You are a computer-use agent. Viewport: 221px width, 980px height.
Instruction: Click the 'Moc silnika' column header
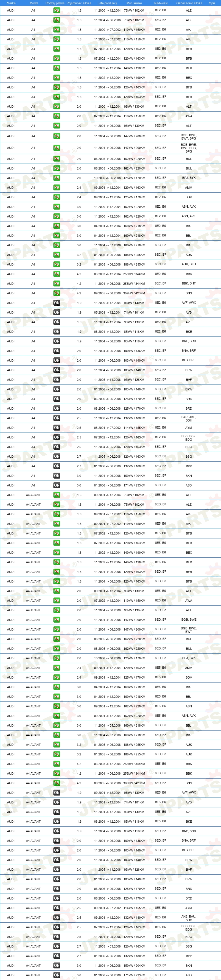(134, 3)
